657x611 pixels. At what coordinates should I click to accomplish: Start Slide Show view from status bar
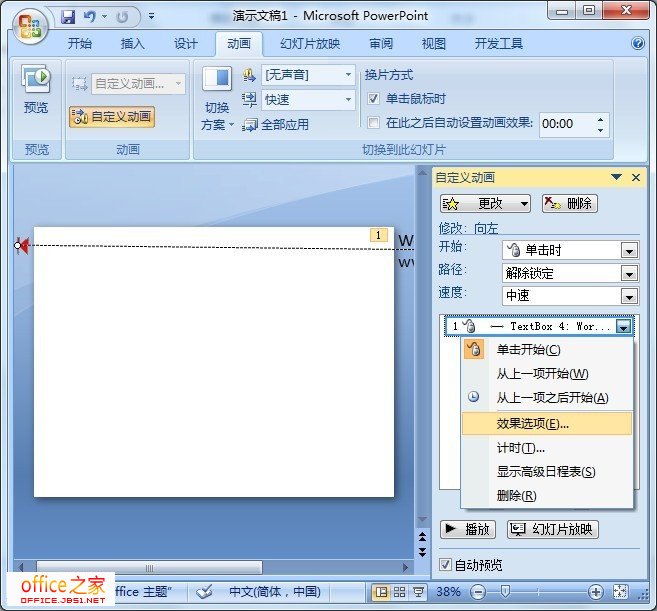coord(418,592)
